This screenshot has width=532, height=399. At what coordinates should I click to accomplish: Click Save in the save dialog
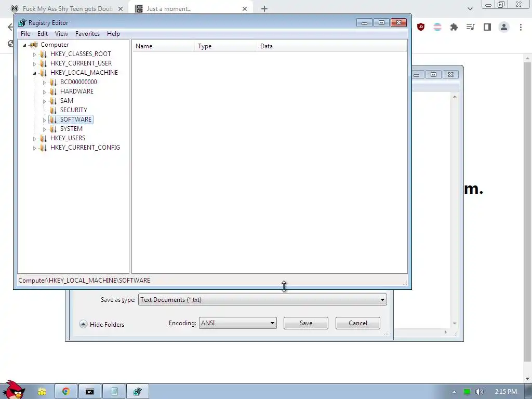(x=305, y=323)
